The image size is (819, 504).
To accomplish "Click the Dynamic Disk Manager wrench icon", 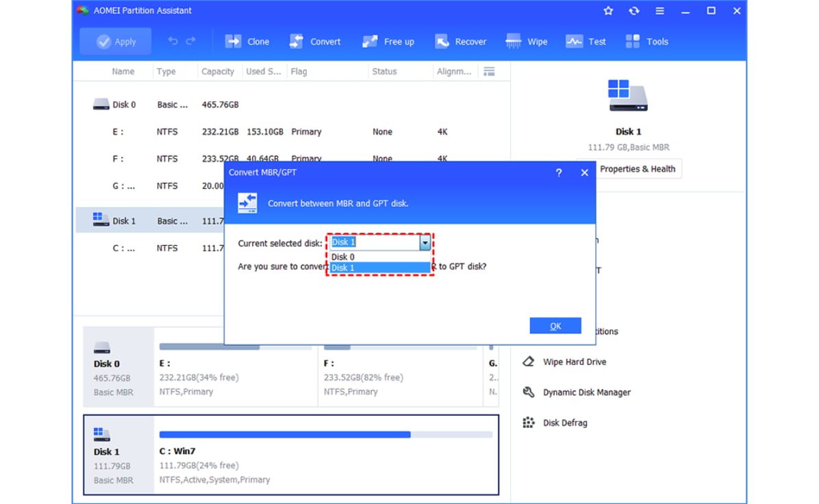I will pos(529,392).
